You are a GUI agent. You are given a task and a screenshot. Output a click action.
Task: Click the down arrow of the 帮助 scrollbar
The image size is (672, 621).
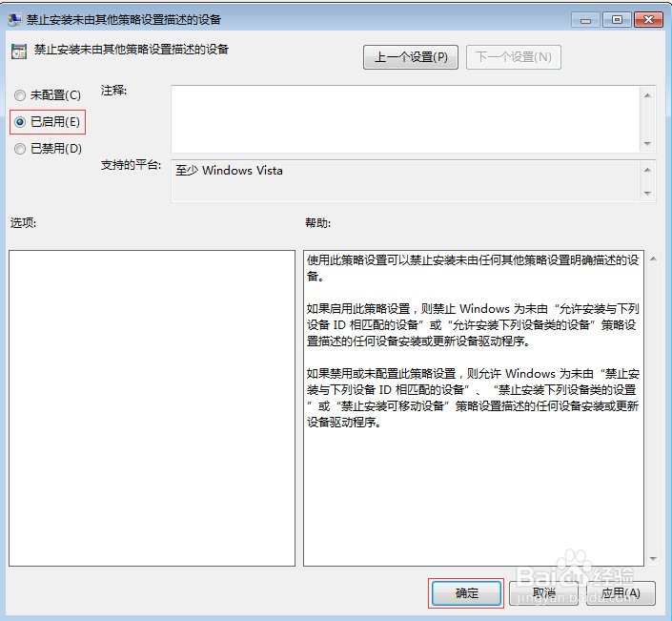pos(653,558)
